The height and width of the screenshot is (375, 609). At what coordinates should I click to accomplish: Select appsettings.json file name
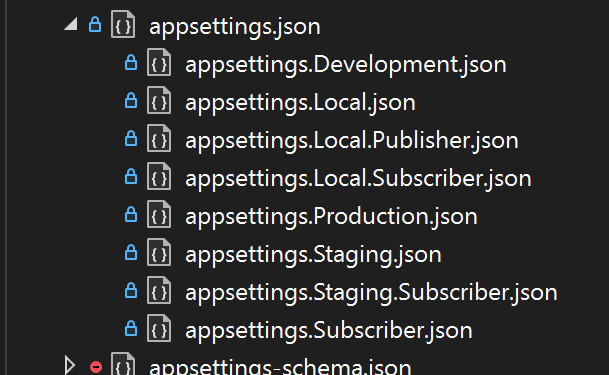235,26
